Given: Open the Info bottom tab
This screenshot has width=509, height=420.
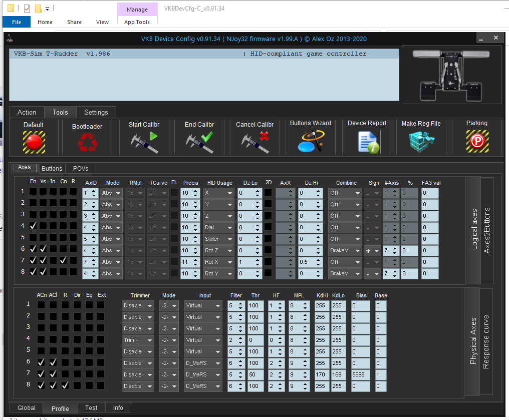Looking at the screenshot, I should pyautogui.click(x=118, y=407).
